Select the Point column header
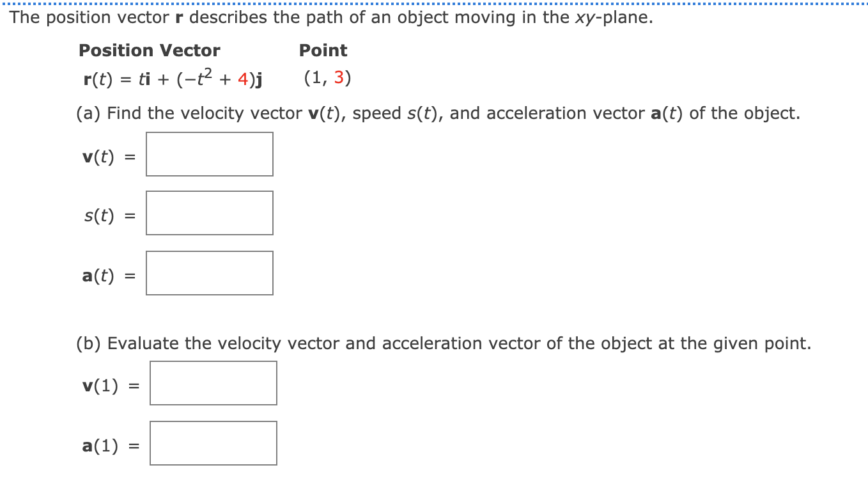Image resolution: width=868 pixels, height=486 pixels. coord(323,50)
